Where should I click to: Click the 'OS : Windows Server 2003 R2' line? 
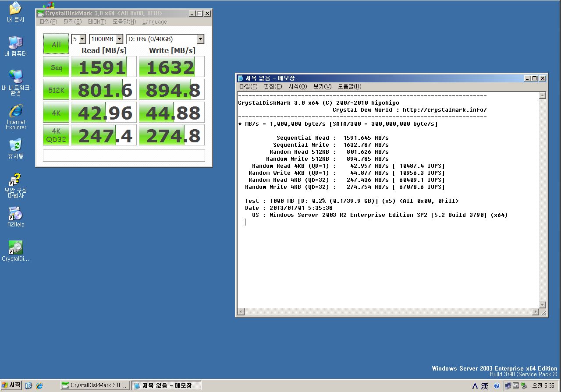click(x=380, y=215)
